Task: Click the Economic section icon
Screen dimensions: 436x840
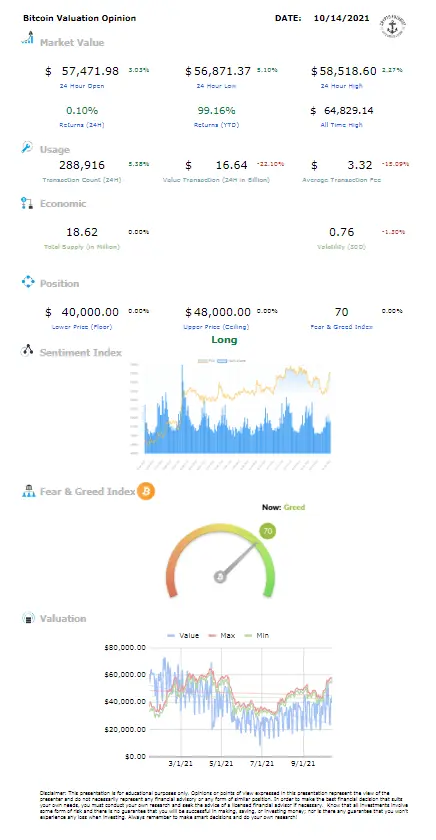Action: click(x=27, y=203)
